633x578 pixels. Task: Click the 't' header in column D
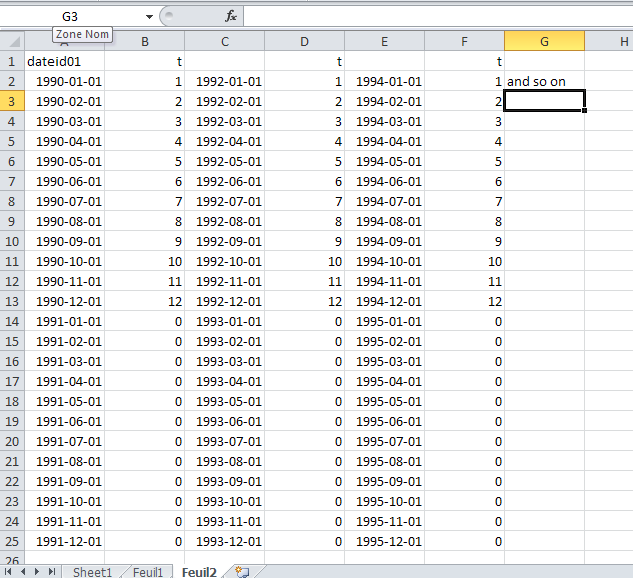coord(304,61)
